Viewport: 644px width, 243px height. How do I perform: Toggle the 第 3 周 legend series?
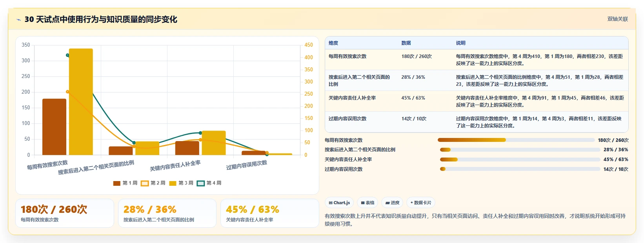[x=181, y=183]
